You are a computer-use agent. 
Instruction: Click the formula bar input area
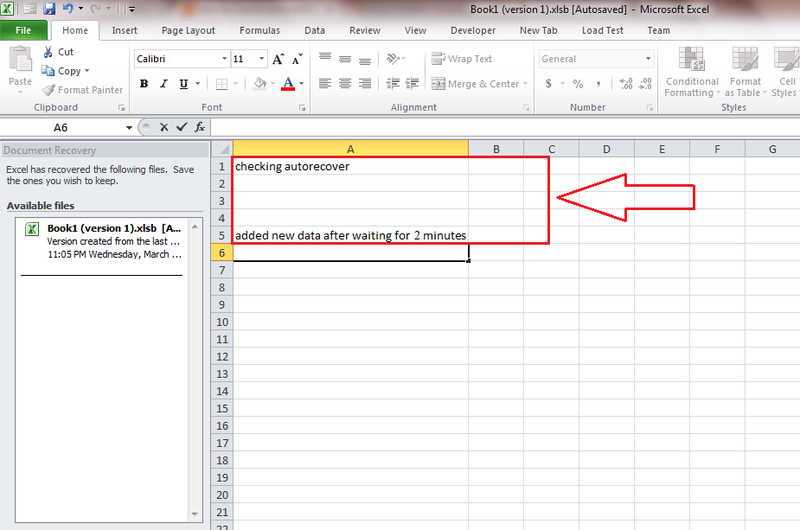[x=504, y=127]
